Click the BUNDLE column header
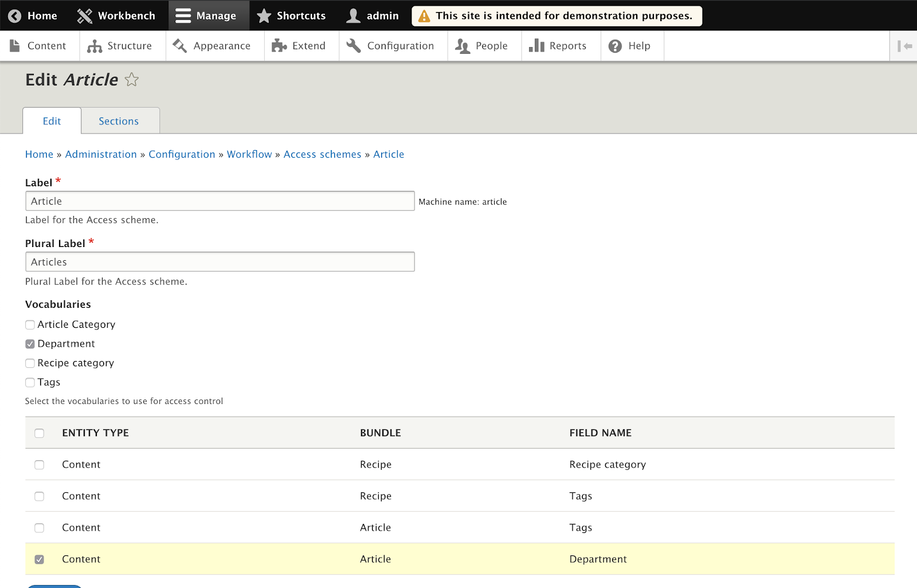The height and width of the screenshot is (588, 917). (381, 433)
